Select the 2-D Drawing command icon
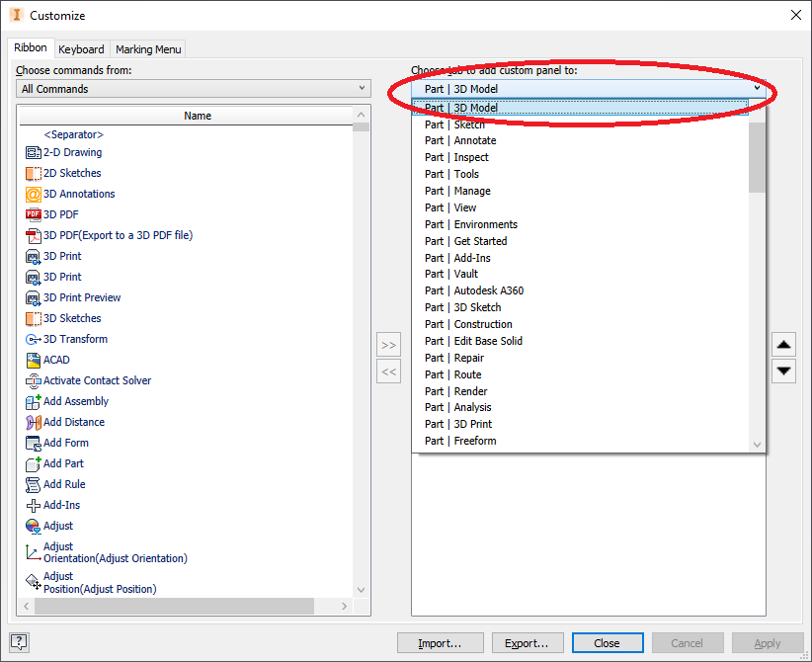This screenshot has width=812, height=662. [34, 153]
